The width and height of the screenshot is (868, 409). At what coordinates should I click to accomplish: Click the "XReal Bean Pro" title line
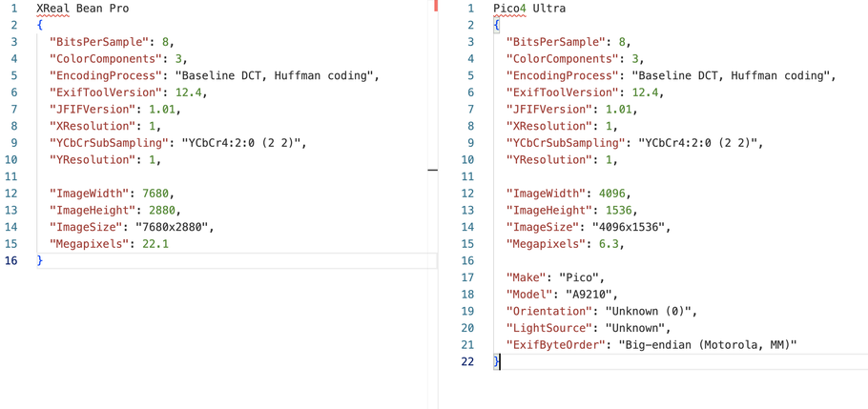(x=83, y=9)
